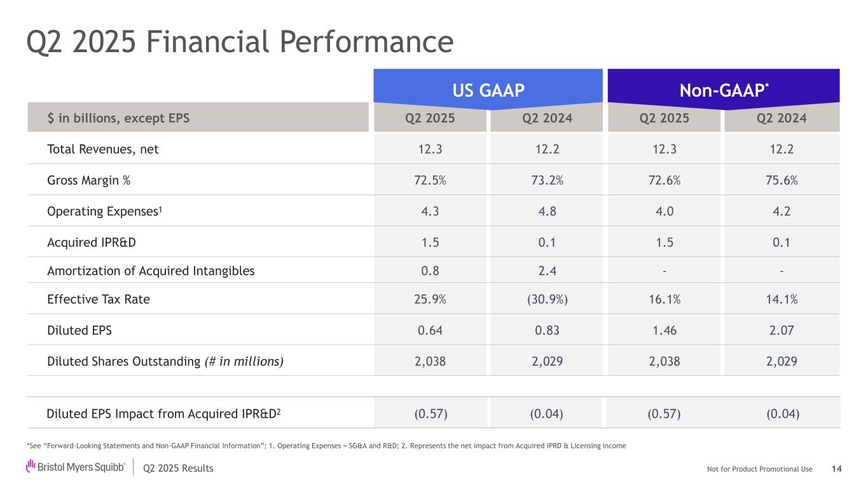The image size is (868, 487).
Task: Click the Gross Margin % row label
Action: 89,180
